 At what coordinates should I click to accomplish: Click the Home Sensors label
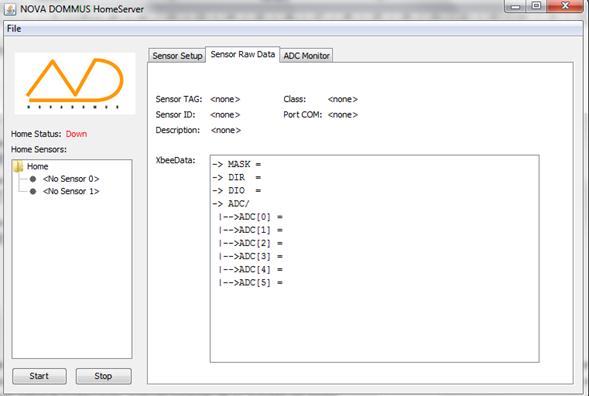point(39,149)
